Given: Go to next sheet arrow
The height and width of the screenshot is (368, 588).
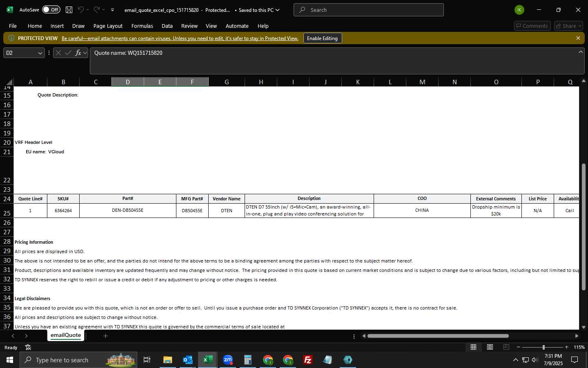Looking at the screenshot, I should click(26, 336).
